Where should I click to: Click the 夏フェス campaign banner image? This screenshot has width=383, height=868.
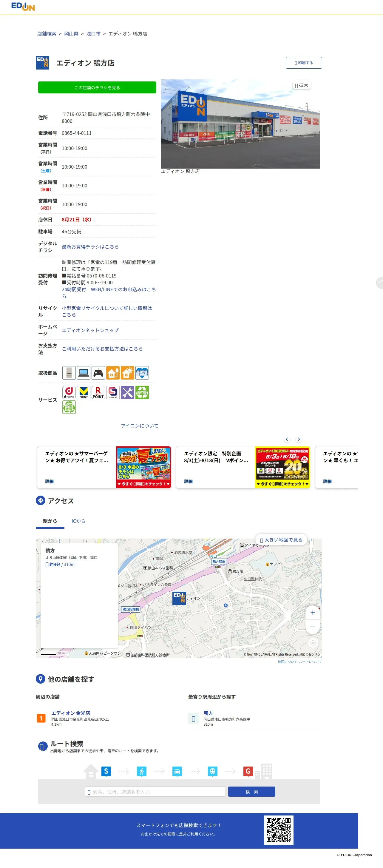point(143,467)
